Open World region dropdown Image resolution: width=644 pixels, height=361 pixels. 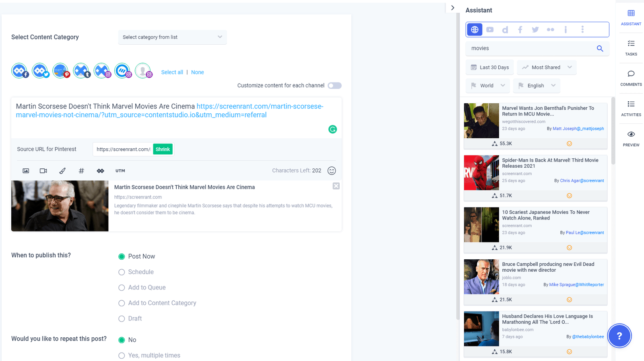click(488, 86)
